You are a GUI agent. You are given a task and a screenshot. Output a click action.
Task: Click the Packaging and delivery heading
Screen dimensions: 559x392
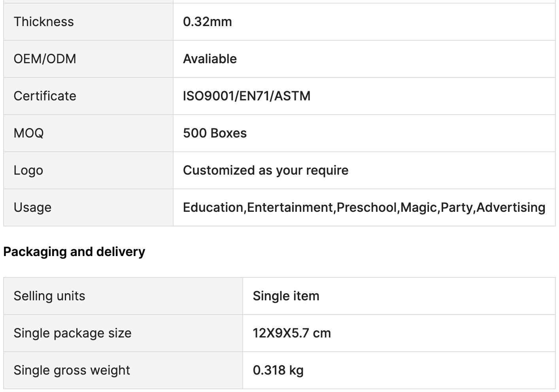coord(74,252)
